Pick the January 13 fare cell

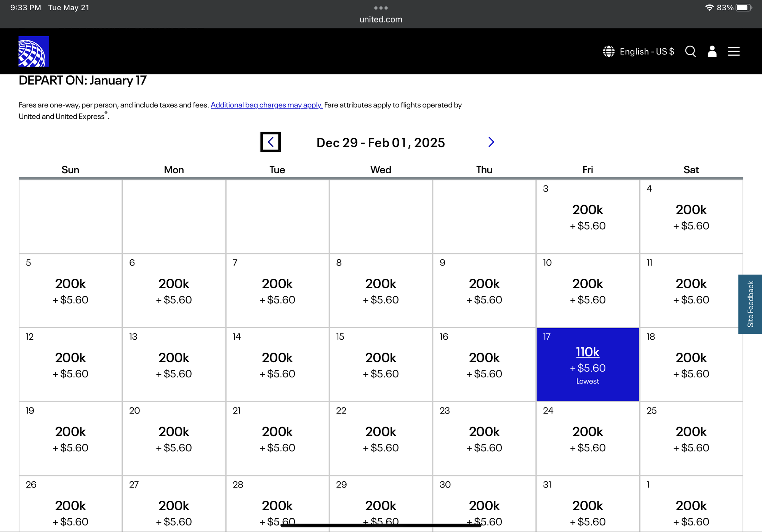[x=174, y=364]
